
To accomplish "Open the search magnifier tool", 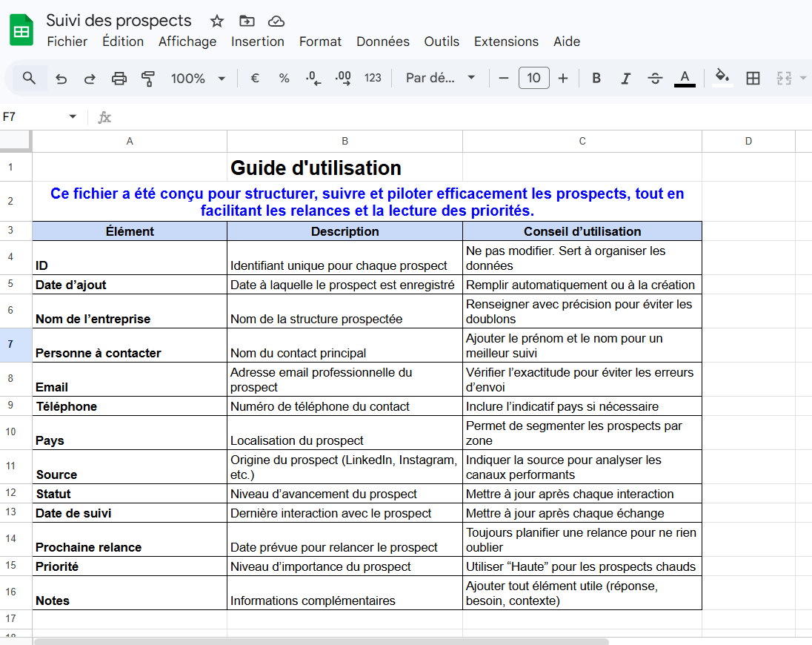I will [29, 78].
